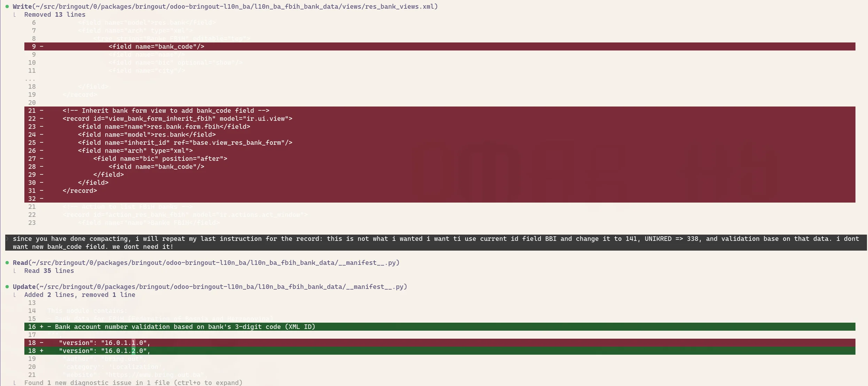The height and width of the screenshot is (386, 868).
Task: Click the branch indicator under the Write call
Action: [x=15, y=14]
